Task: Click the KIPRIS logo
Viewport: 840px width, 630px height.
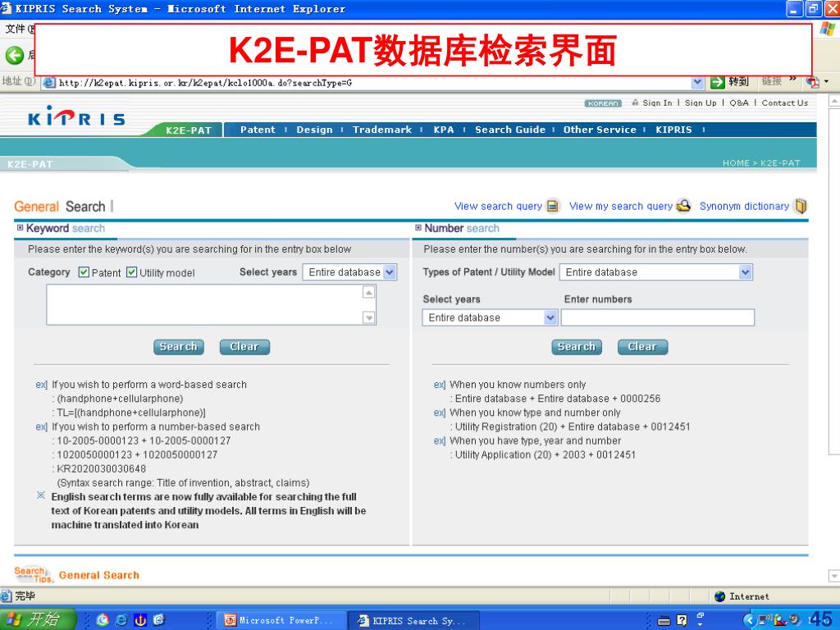Action: tap(76, 116)
